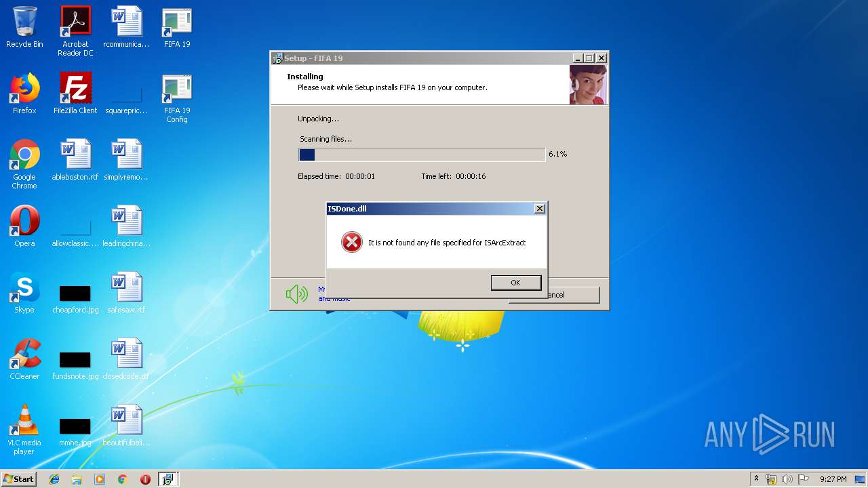
Task: Open Acrobat Reader DC shortcut
Action: click(75, 31)
